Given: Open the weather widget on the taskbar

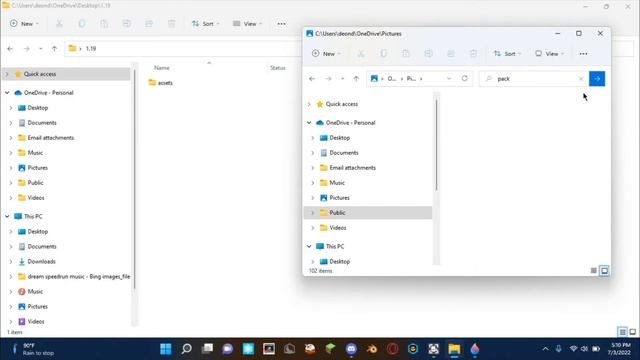Looking at the screenshot, I should tap(33, 349).
